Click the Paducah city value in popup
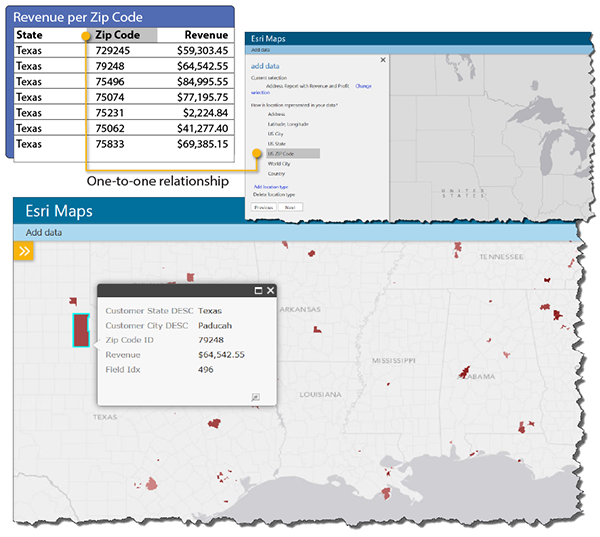600x537 pixels. pyautogui.click(x=215, y=325)
